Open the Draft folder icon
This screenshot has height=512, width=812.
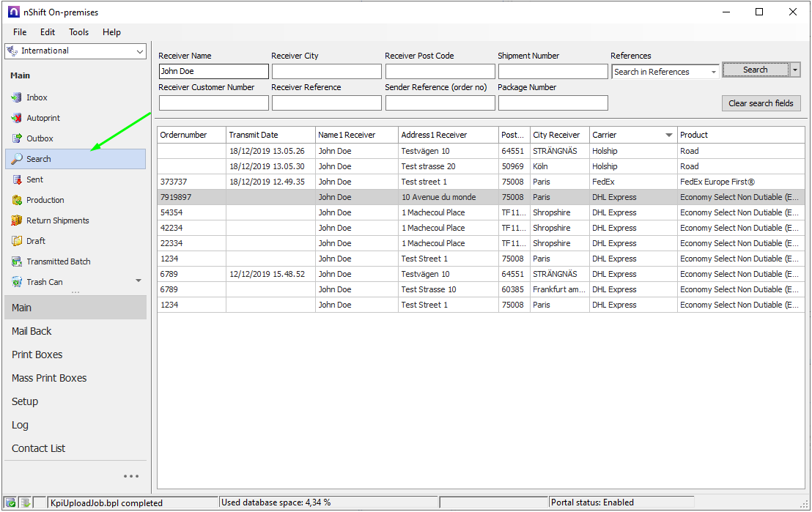[x=17, y=241]
